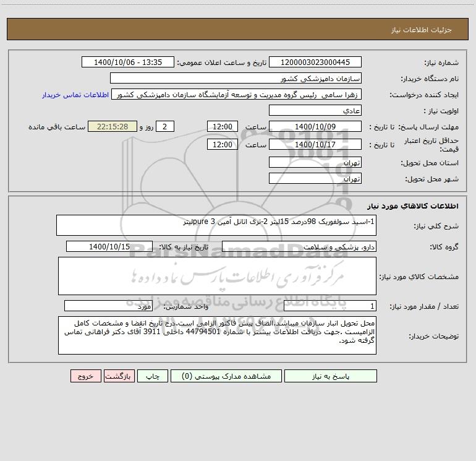
Task: Click the چاپ print button
Action: pyautogui.click(x=153, y=376)
